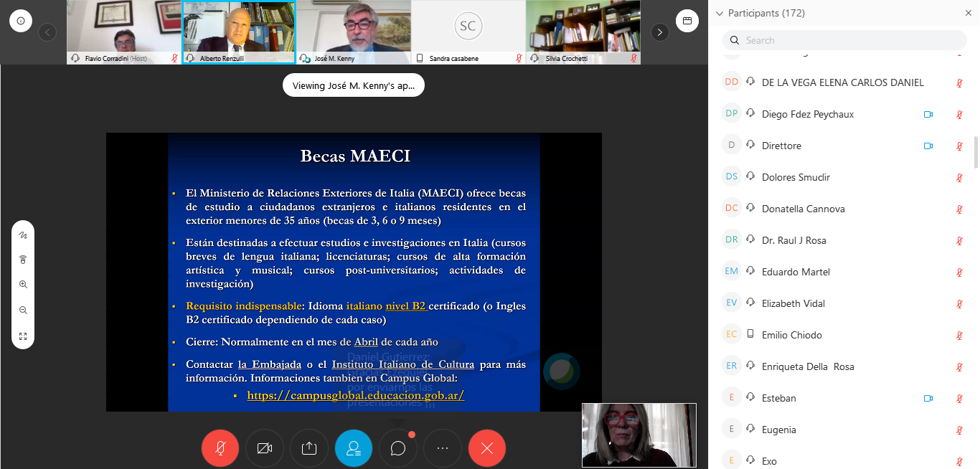Screen dimensions: 980x469
Task: Select Flavio Corradini (Host) video thumbnail
Action: 124,32
